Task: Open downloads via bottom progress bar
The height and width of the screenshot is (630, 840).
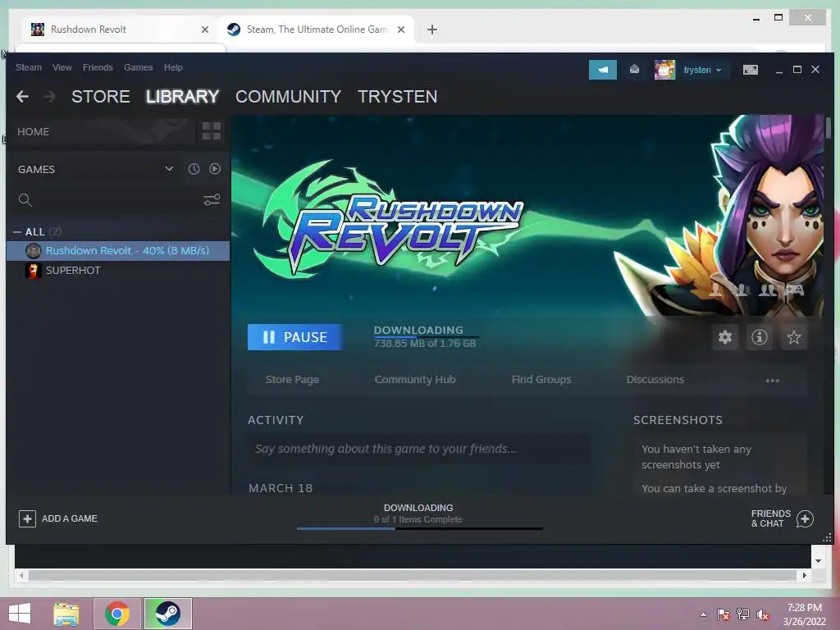Action: 419,529
